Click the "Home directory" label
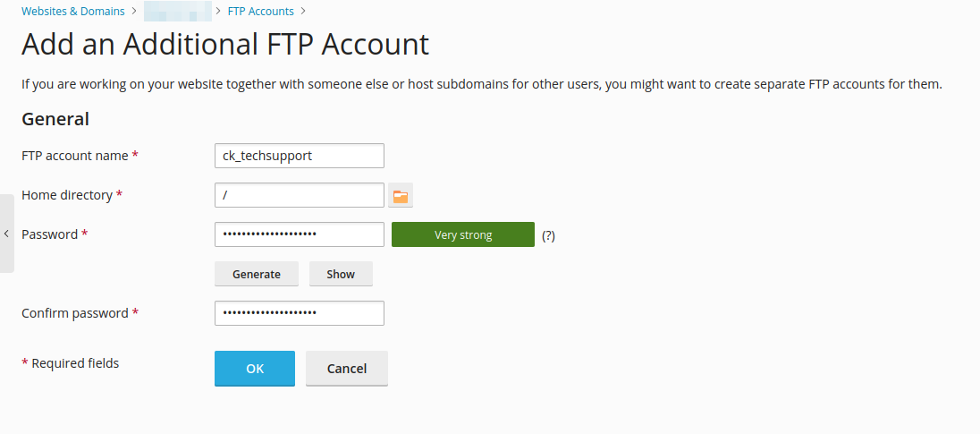This screenshot has width=980, height=434. [x=67, y=195]
